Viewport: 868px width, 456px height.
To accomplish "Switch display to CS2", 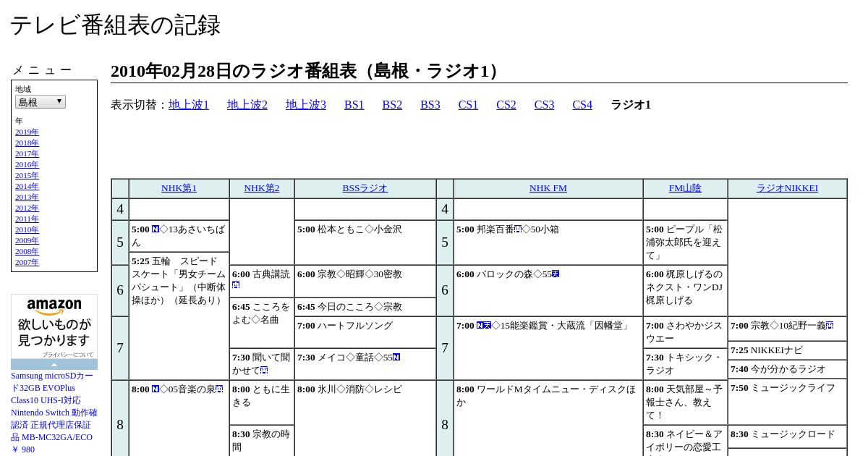I will point(506,105).
